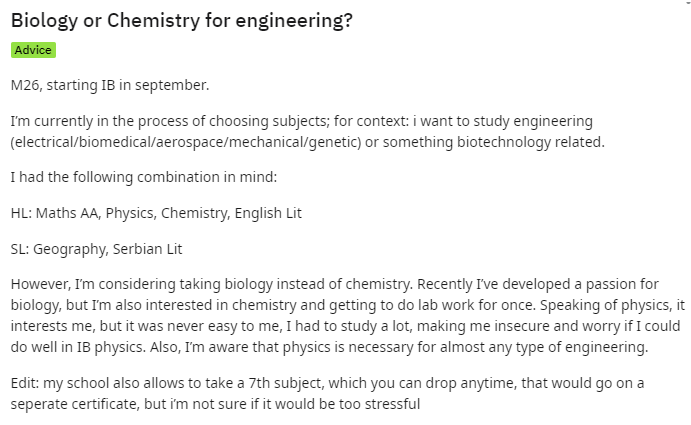Click the SL line "Geography, Serbian Lit"
The width and height of the screenshot is (691, 425).
click(97, 249)
